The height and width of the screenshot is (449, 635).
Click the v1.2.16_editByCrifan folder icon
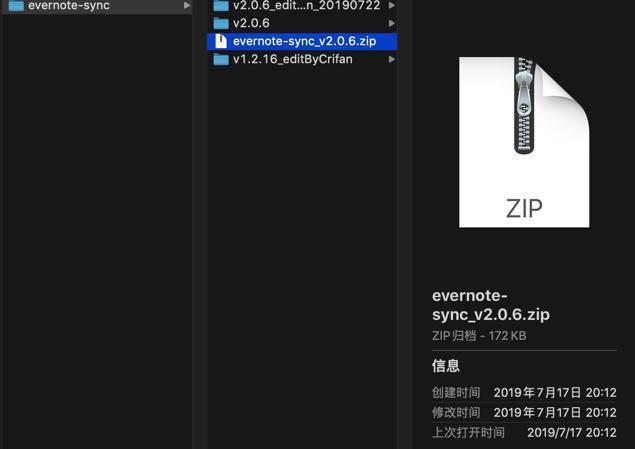tap(221, 59)
